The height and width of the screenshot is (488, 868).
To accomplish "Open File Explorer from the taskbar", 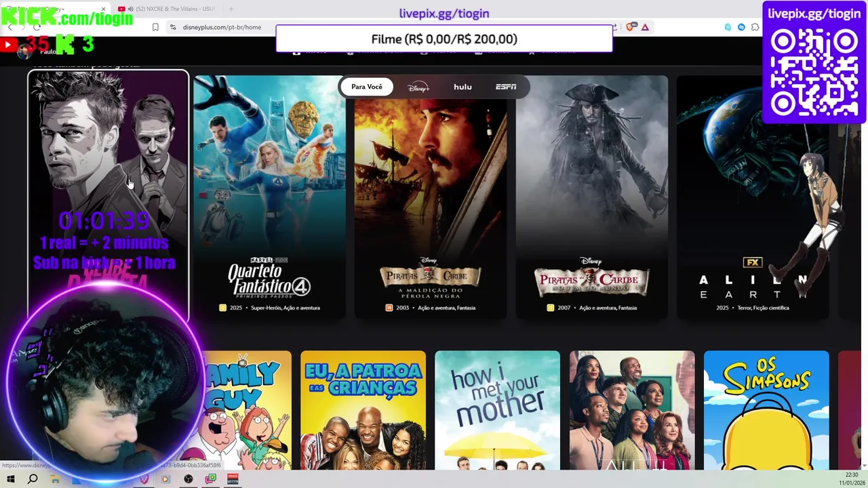I will coord(55,479).
